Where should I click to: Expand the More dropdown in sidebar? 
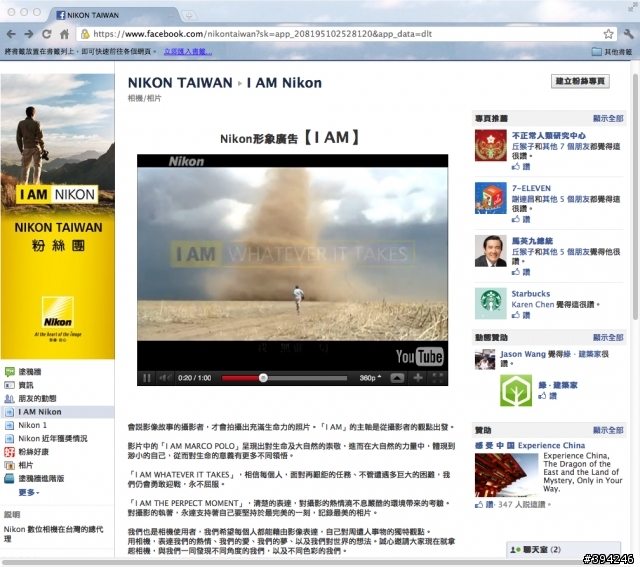29,492
